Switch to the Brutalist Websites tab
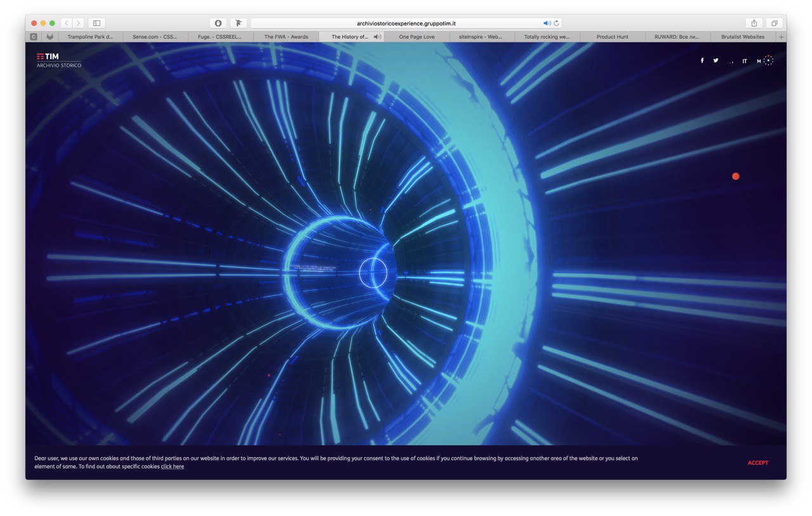The image size is (812, 516). click(x=743, y=37)
